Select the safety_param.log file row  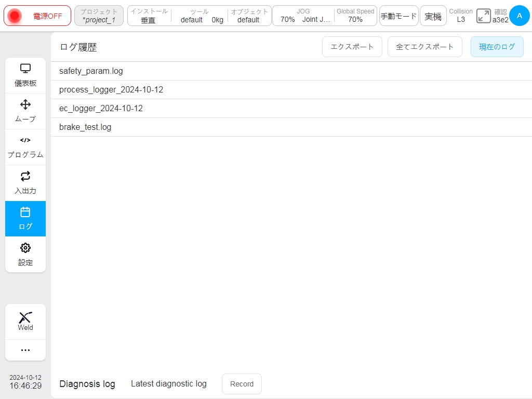click(291, 71)
